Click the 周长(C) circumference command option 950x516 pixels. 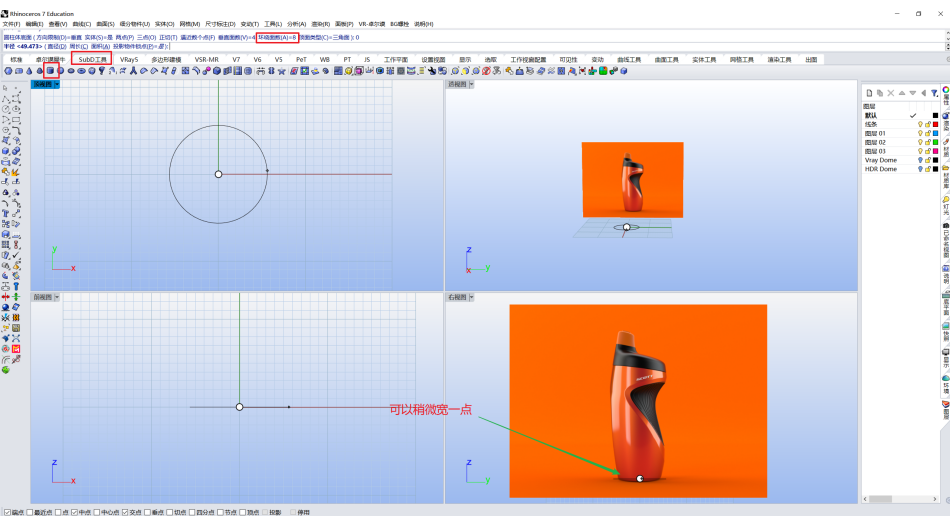(x=79, y=47)
